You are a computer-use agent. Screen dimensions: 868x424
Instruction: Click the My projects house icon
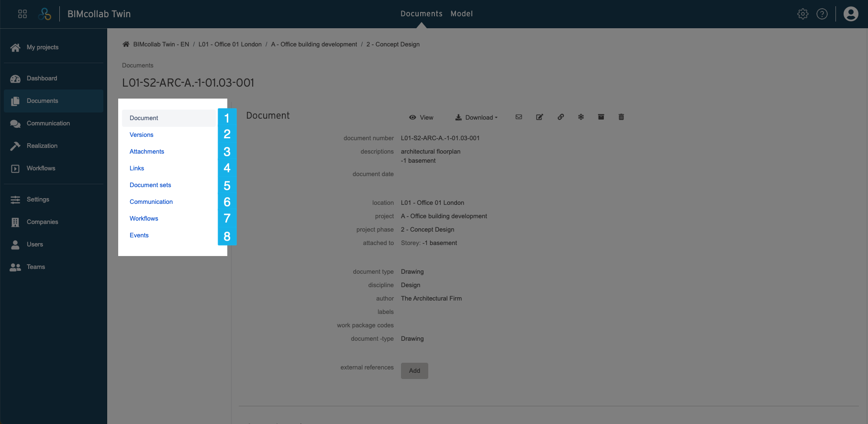coord(15,47)
